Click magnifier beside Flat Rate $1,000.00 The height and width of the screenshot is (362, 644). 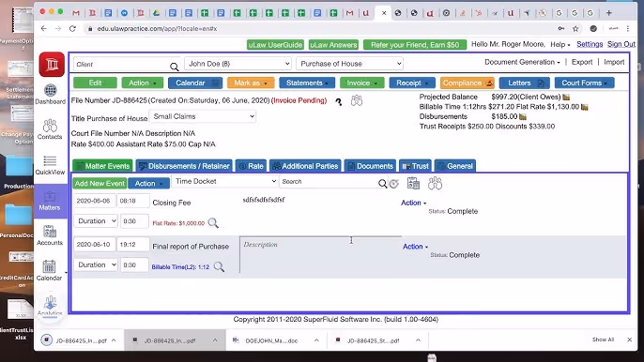tap(213, 223)
